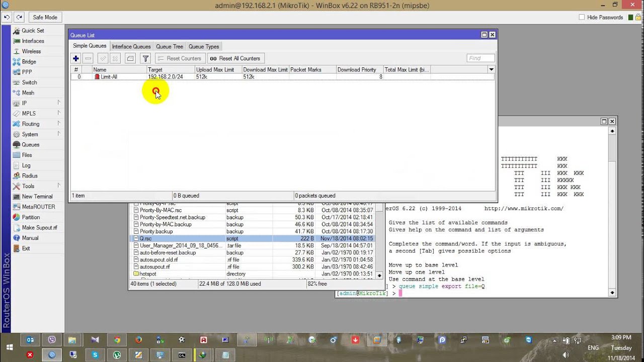Switch to Interface Queues tab

[x=131, y=47]
